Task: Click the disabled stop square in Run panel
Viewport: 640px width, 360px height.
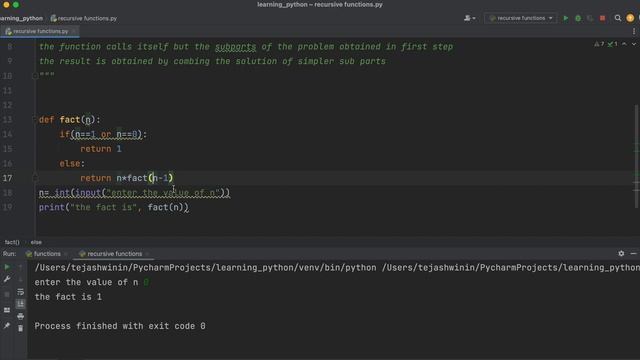Action: coord(7,294)
